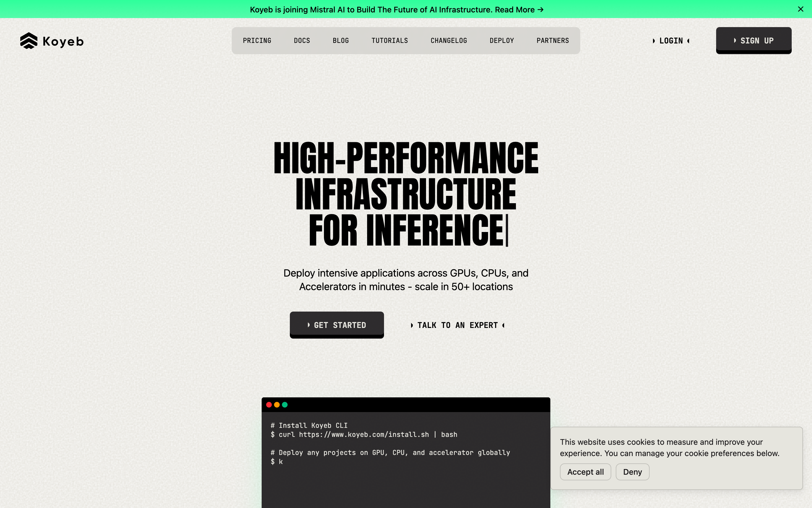Open the Pricing page
812x508 pixels.
[257, 41]
